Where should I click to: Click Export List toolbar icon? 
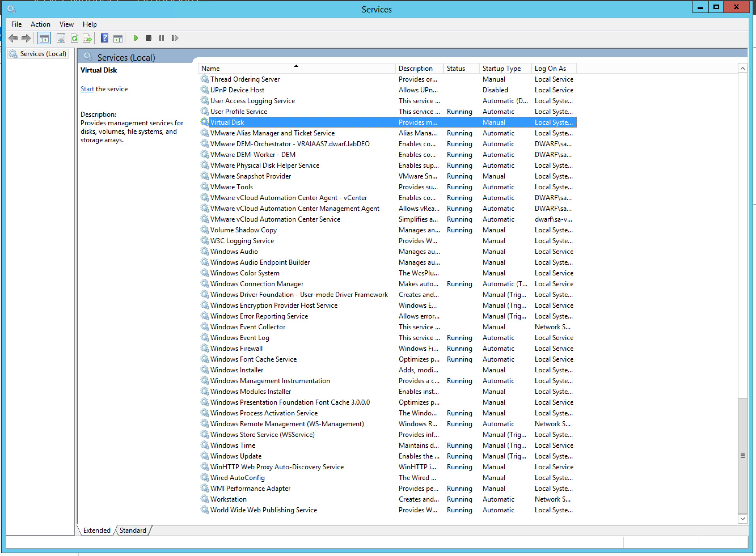tap(88, 38)
